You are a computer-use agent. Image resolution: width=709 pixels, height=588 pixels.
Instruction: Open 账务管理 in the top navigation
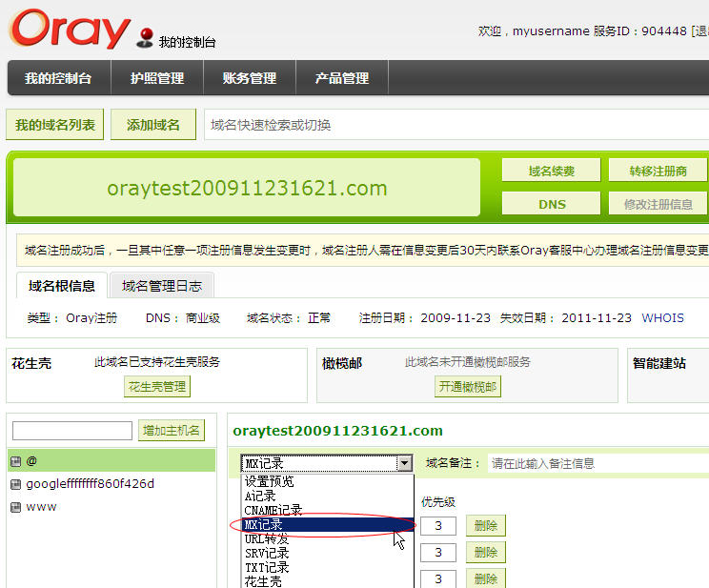(250, 78)
